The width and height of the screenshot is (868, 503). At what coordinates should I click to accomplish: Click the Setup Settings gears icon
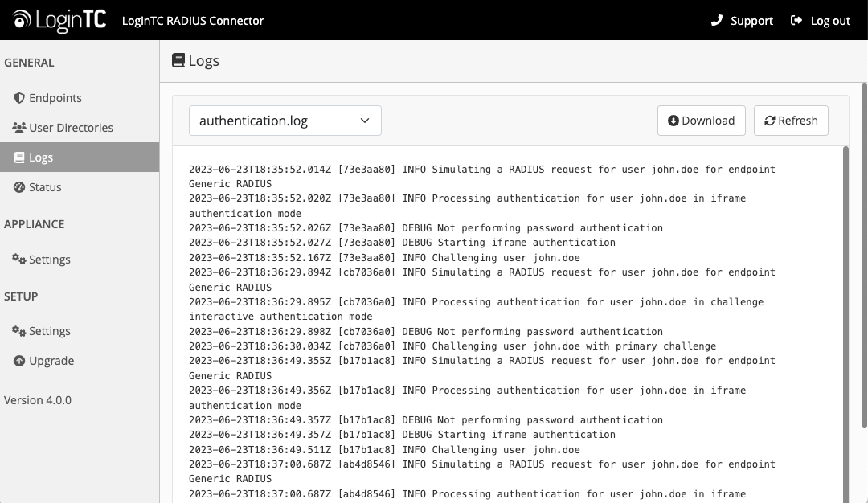pyautogui.click(x=19, y=331)
